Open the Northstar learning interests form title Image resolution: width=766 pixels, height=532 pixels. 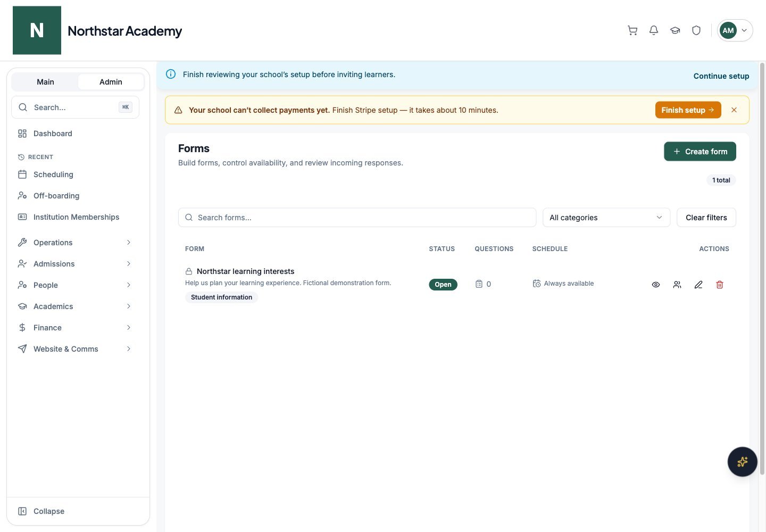tap(245, 271)
